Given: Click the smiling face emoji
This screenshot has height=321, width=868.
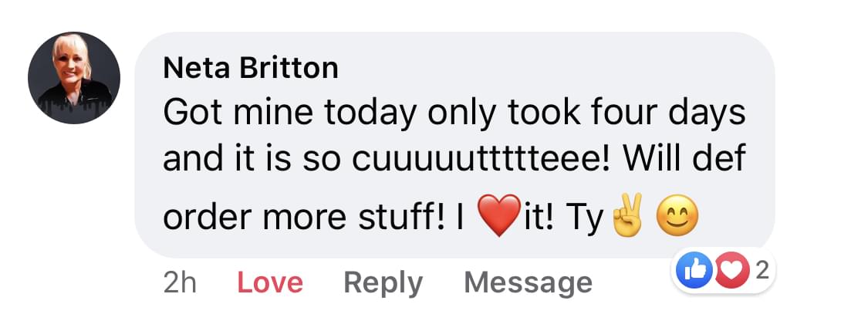Looking at the screenshot, I should coord(676,218).
